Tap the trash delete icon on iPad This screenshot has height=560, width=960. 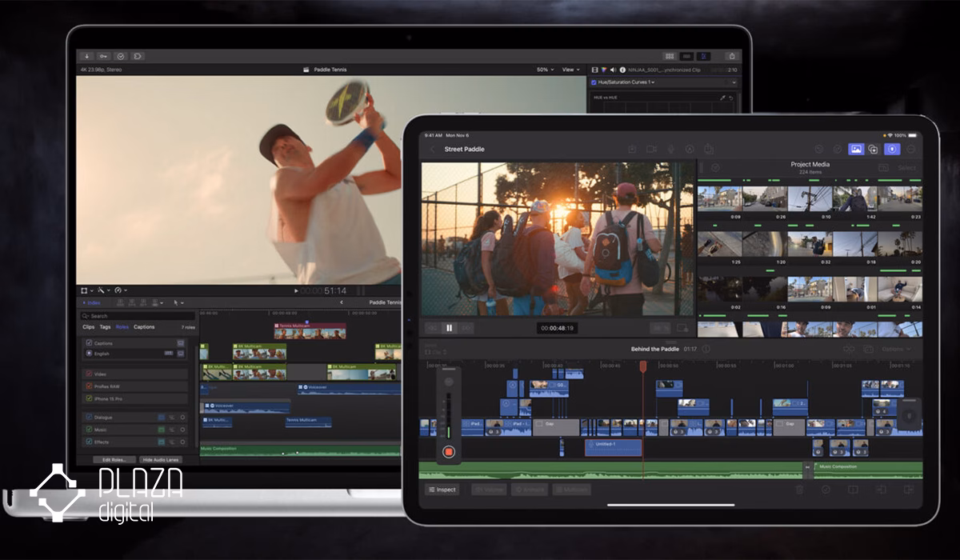[x=798, y=490]
